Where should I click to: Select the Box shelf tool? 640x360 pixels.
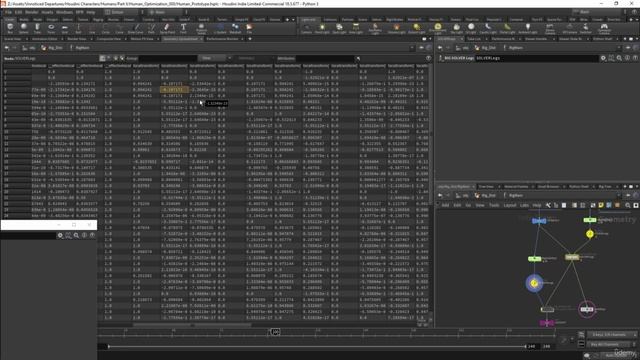pyautogui.click(x=10, y=28)
